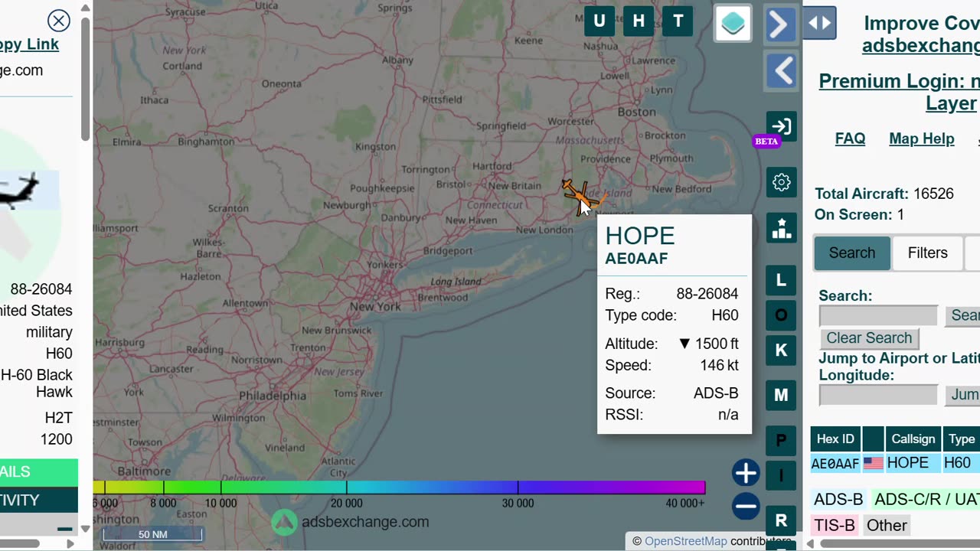
Task: Toggle the H map button
Action: click(639, 21)
